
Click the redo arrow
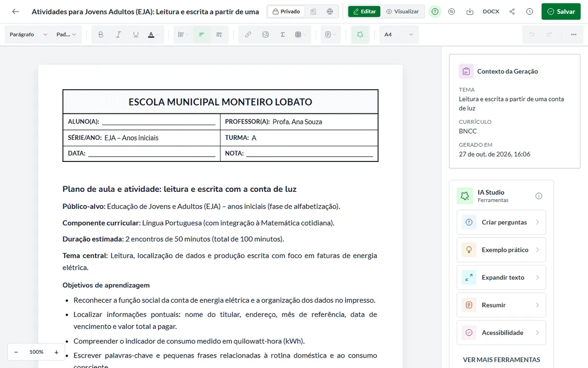(x=549, y=35)
